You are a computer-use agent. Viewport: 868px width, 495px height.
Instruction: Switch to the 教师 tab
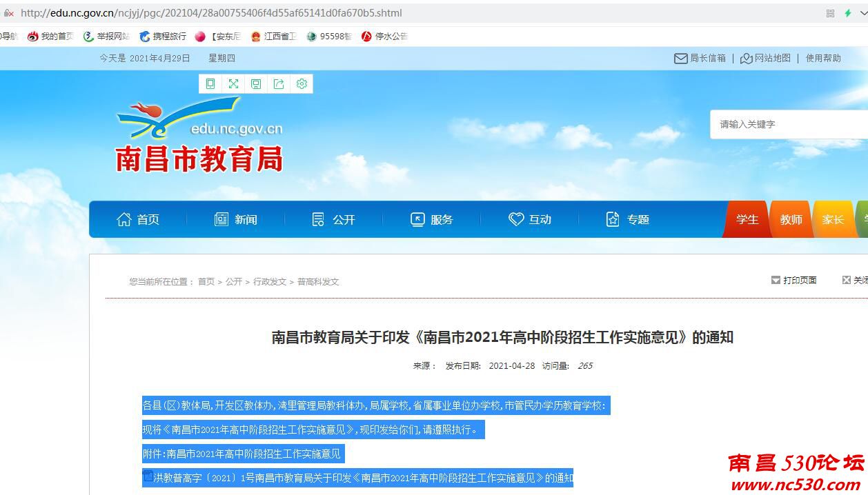pyautogui.click(x=791, y=219)
